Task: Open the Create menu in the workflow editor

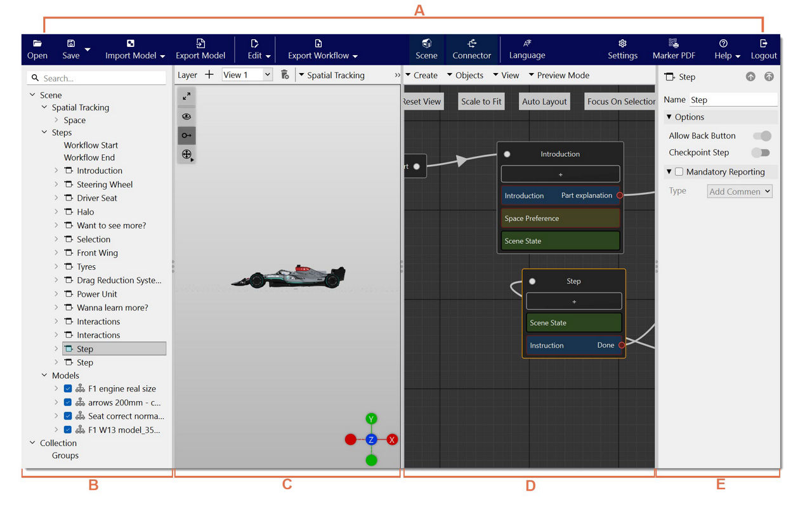Action: pyautogui.click(x=421, y=76)
